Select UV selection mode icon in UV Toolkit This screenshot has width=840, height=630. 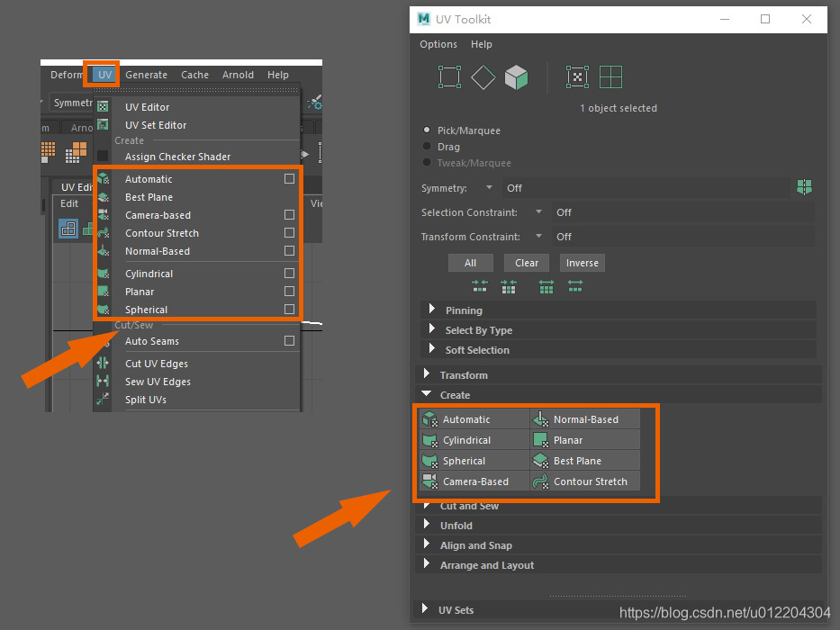coord(449,77)
